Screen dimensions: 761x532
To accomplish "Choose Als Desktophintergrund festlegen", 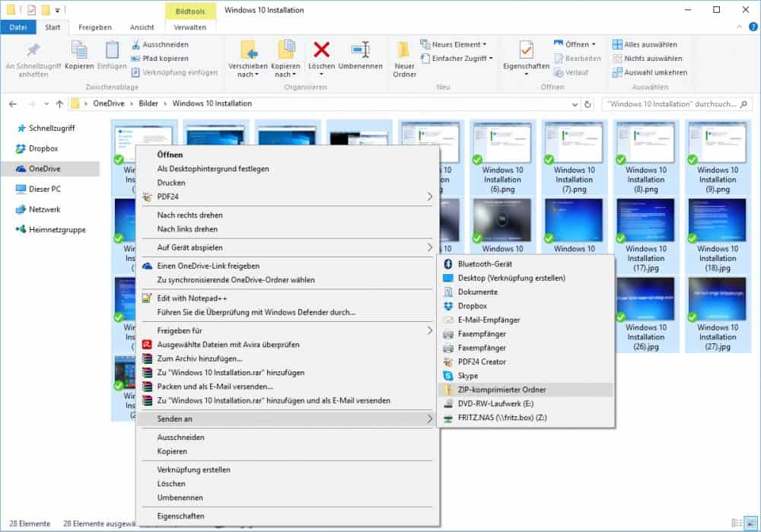I will [x=288, y=169].
